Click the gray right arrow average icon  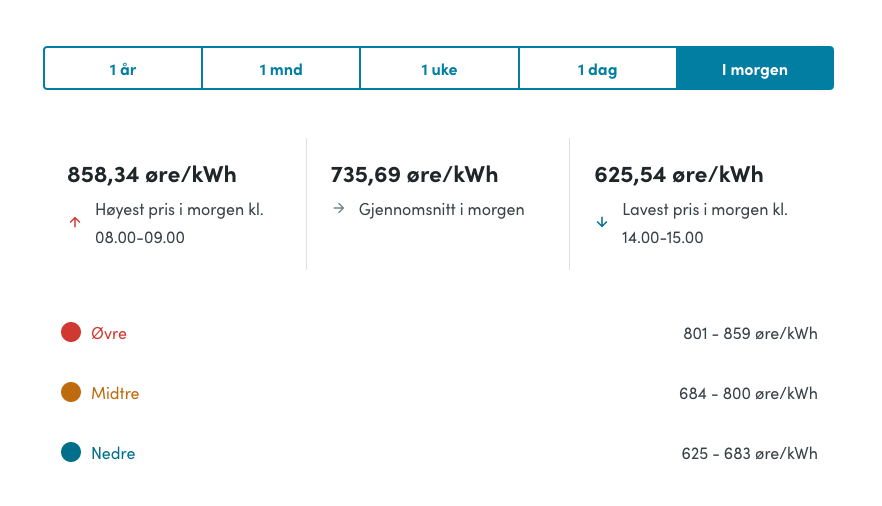pos(338,209)
